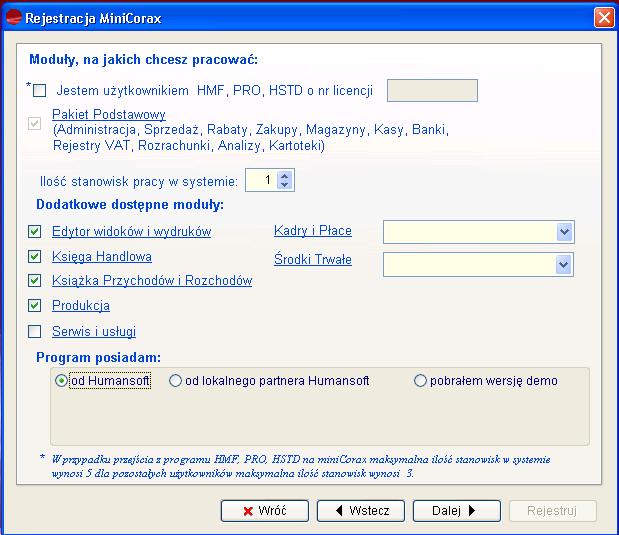619x535 pixels.
Task: Click the workstation count field showing 1
Action: pos(261,180)
